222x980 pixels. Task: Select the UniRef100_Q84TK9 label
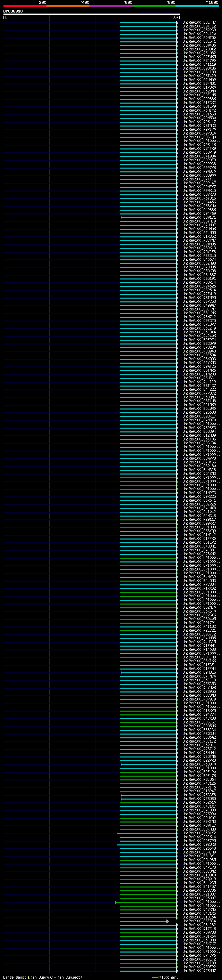[x=199, y=149]
